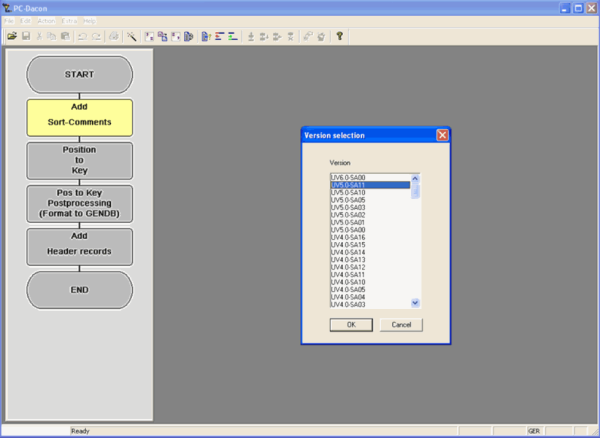
Task: Select version UV4.0-SA12
Action: pyautogui.click(x=370, y=267)
